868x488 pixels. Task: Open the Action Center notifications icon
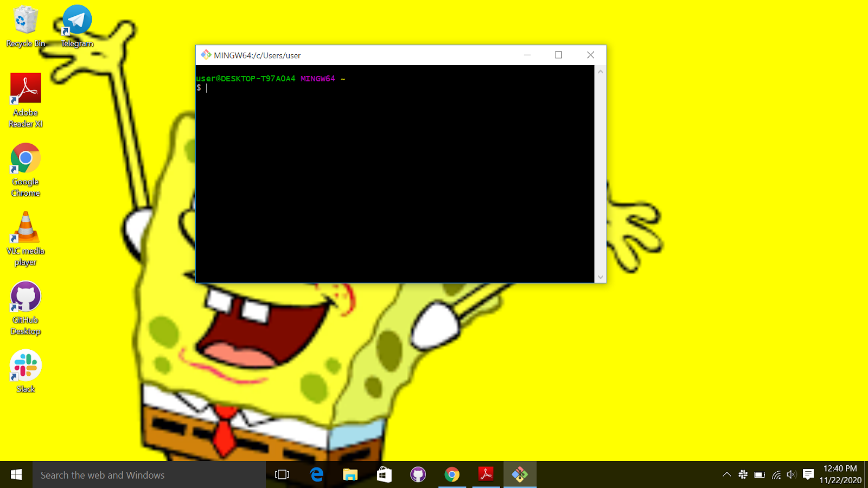click(x=808, y=475)
